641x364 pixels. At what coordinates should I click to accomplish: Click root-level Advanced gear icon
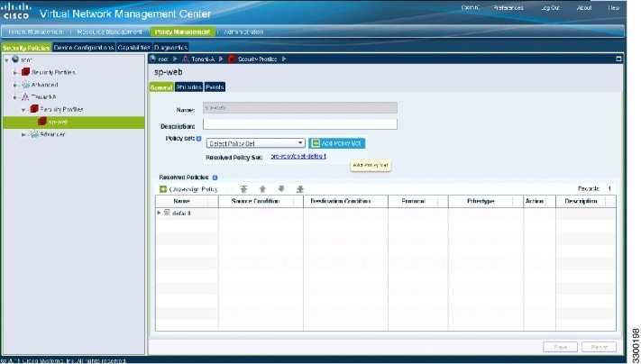(25, 85)
